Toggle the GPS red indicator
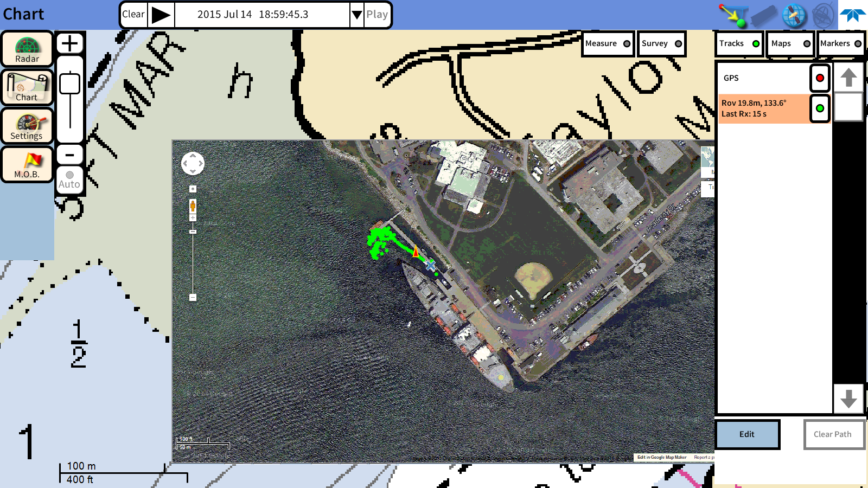This screenshot has width=868, height=488. [x=820, y=78]
